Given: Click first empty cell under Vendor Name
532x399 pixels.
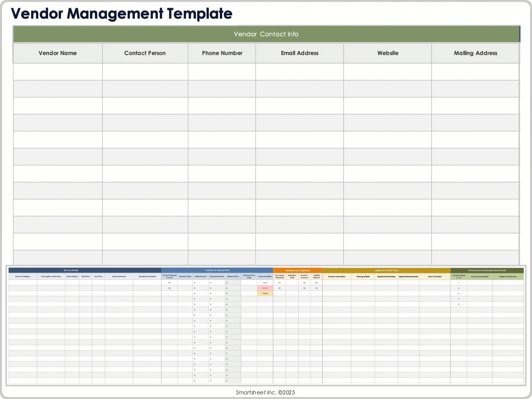Looking at the screenshot, I should (x=58, y=72).
